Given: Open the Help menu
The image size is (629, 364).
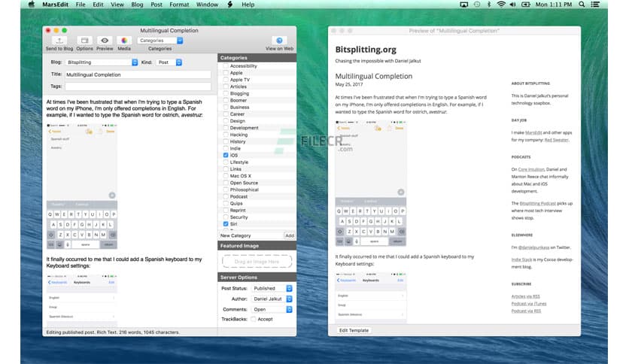Looking at the screenshot, I should [248, 5].
